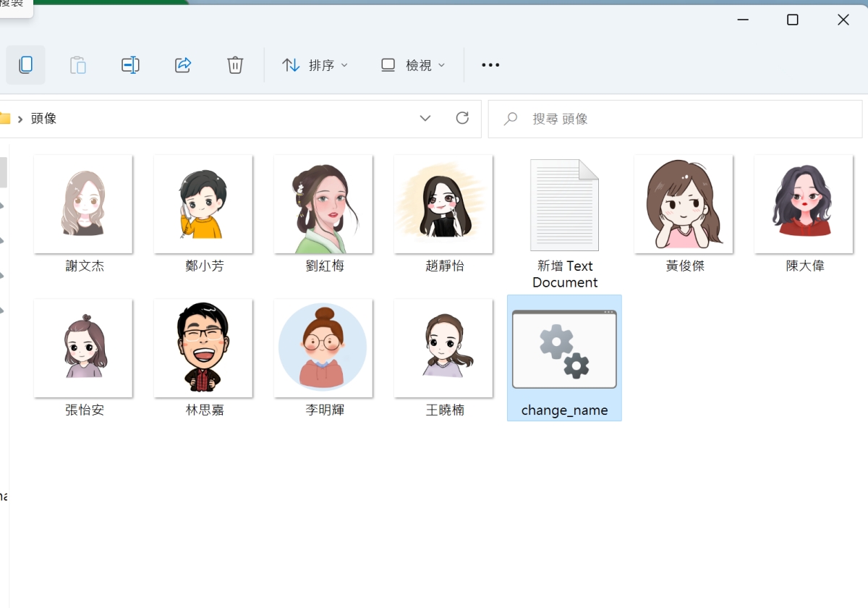Click the Rename icon in toolbar

(x=130, y=65)
